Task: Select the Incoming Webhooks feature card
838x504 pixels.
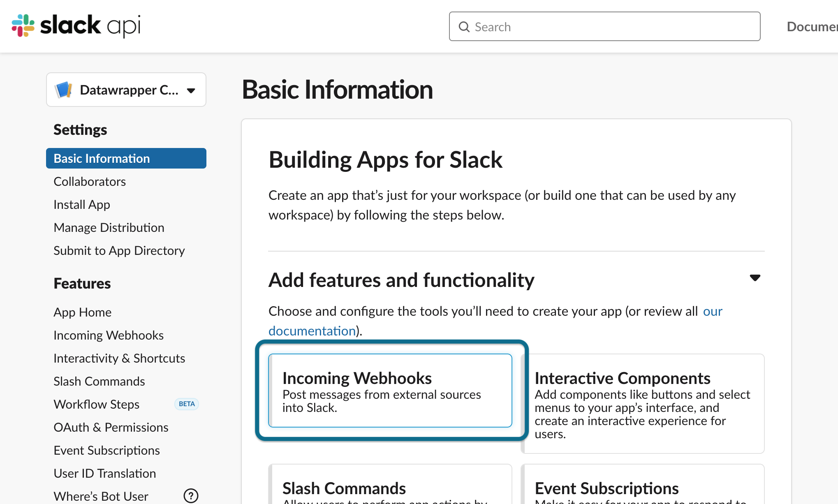Action: pyautogui.click(x=390, y=391)
